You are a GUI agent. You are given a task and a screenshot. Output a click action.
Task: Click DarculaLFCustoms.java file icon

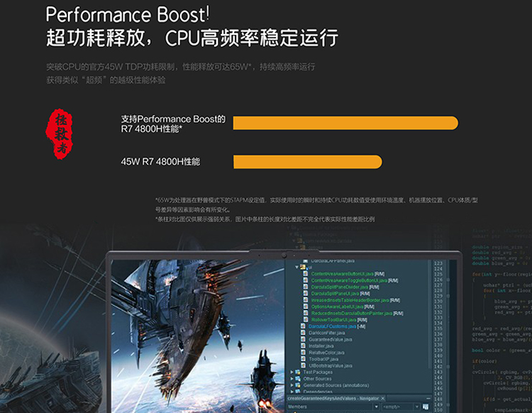pos(303,326)
